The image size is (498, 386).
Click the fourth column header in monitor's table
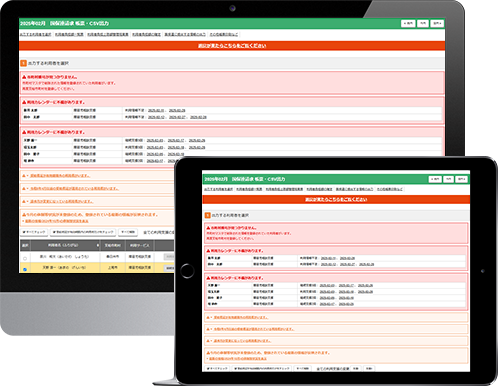140,245
